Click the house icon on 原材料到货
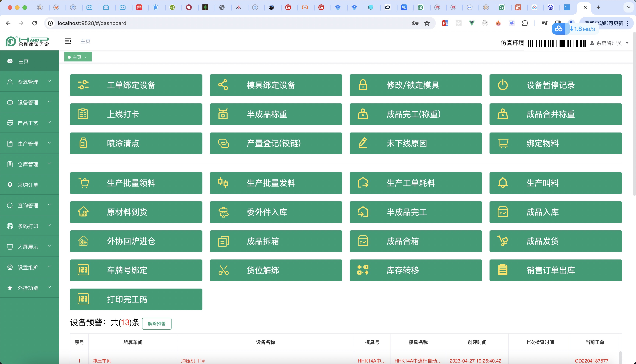 coord(83,212)
